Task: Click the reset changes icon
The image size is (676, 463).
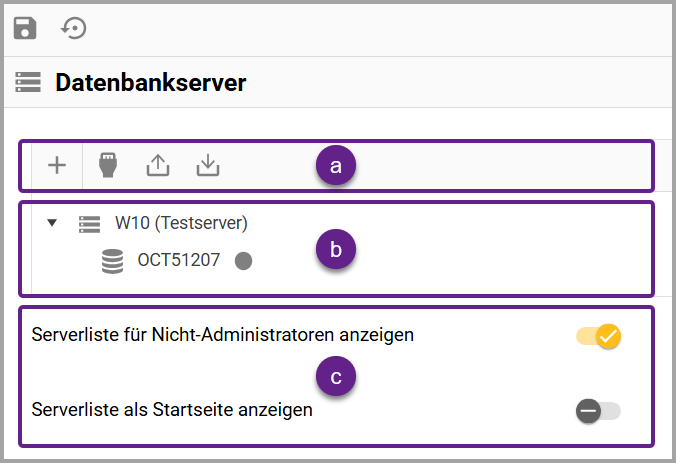Action: coord(73,28)
